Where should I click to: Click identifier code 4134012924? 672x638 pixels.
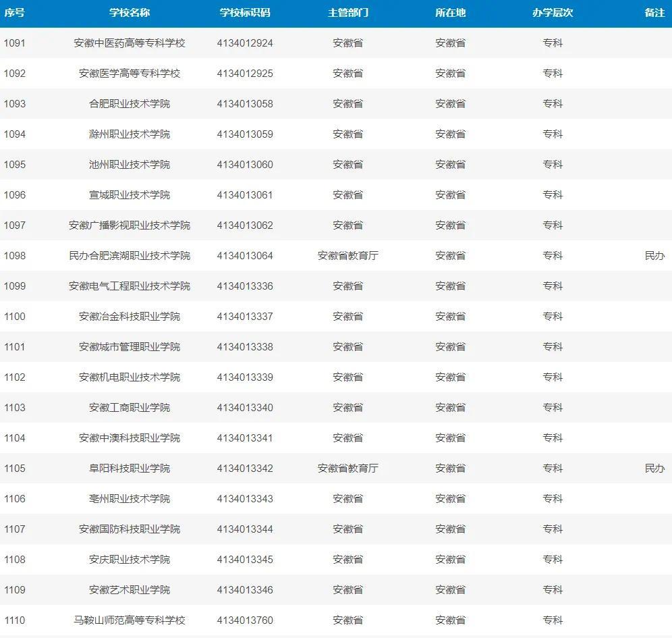pos(245,43)
